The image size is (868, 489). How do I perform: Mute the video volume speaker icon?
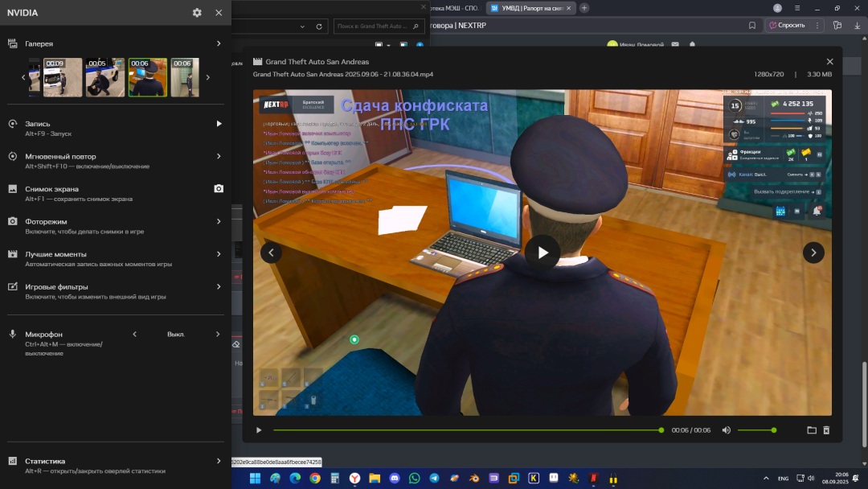click(727, 430)
